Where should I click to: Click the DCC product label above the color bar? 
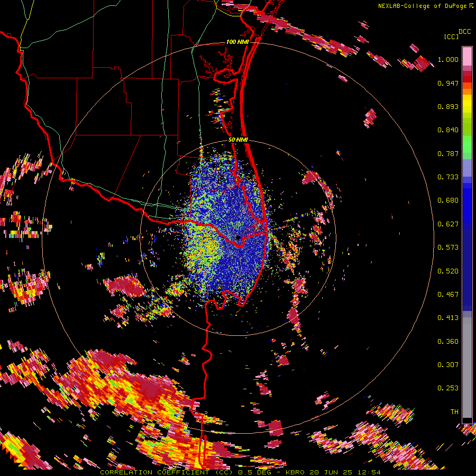coord(465,32)
